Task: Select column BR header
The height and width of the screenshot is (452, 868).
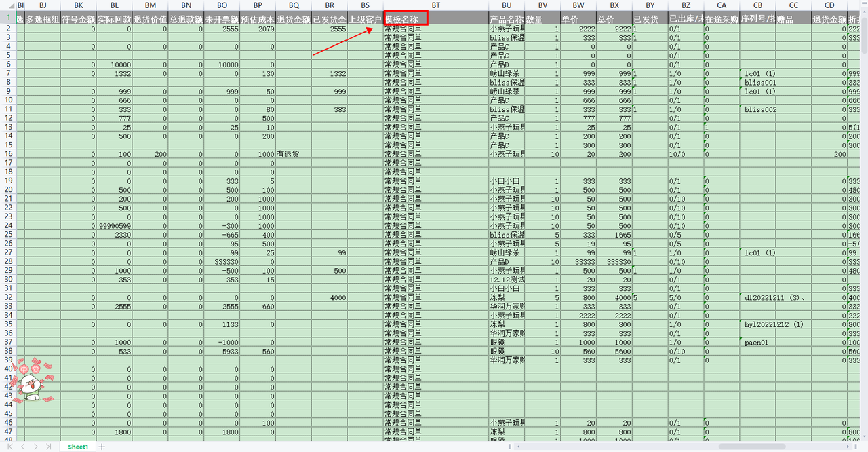Action: click(330, 5)
